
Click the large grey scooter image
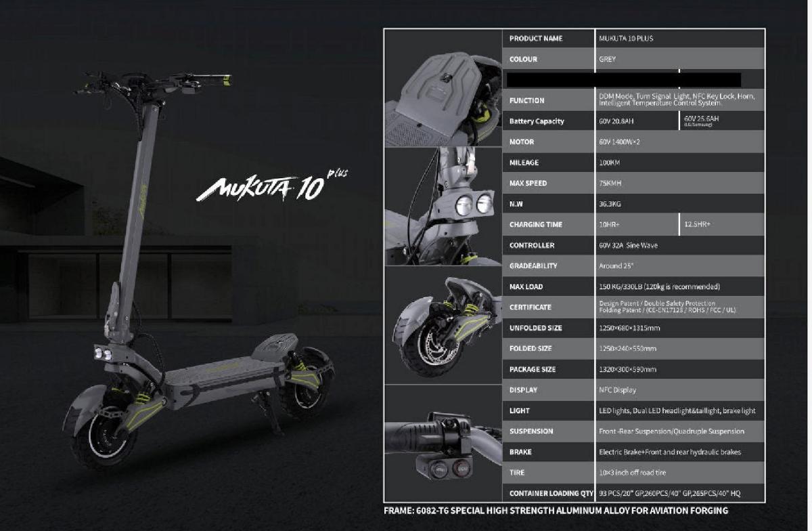click(x=200, y=270)
